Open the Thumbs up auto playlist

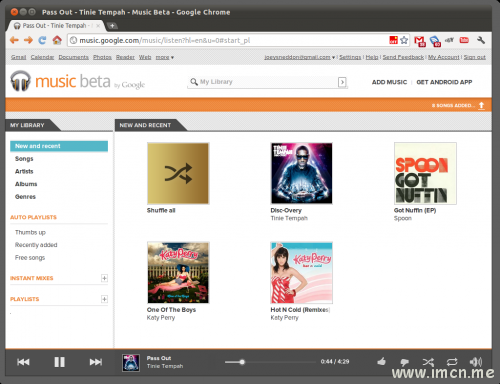pos(30,232)
